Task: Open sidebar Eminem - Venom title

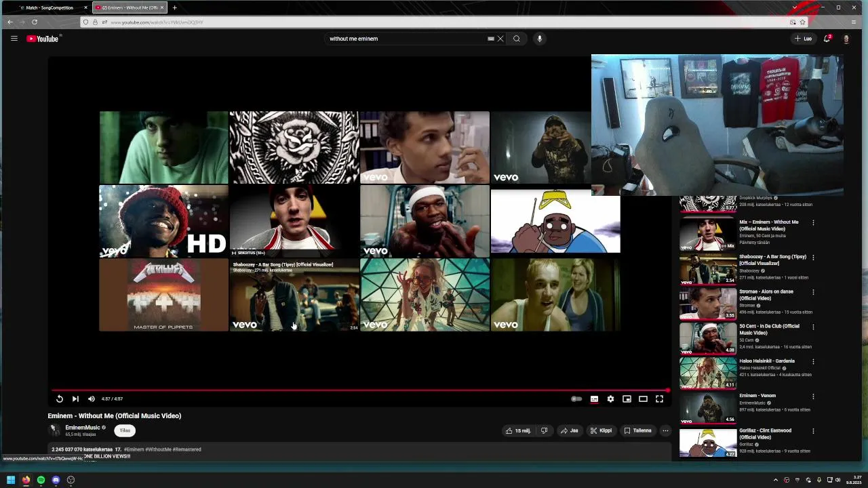Action: coord(757,396)
